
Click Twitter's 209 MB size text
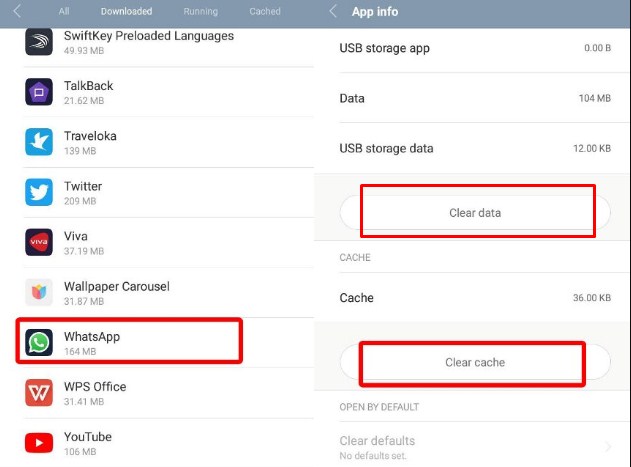click(x=80, y=201)
